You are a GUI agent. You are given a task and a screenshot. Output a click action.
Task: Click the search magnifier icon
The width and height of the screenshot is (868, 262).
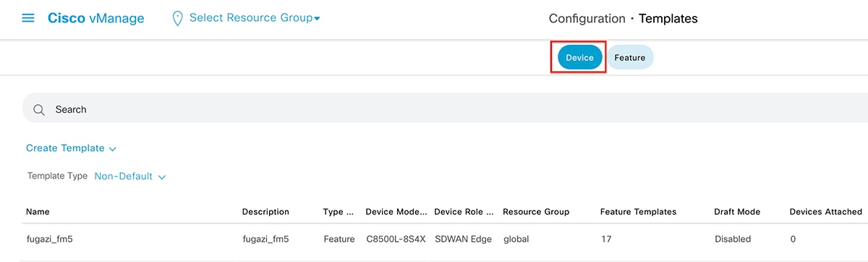point(39,109)
